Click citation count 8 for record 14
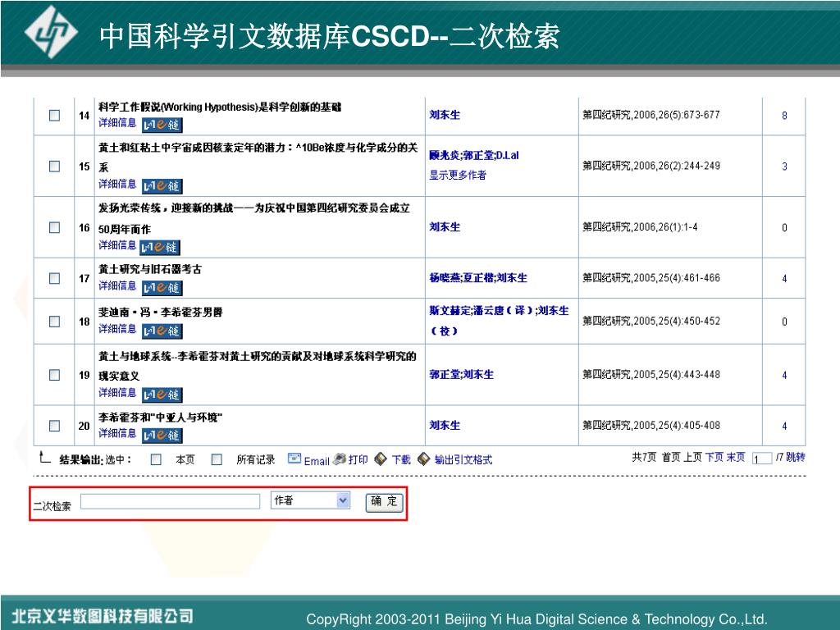840x630 pixels. tap(784, 116)
